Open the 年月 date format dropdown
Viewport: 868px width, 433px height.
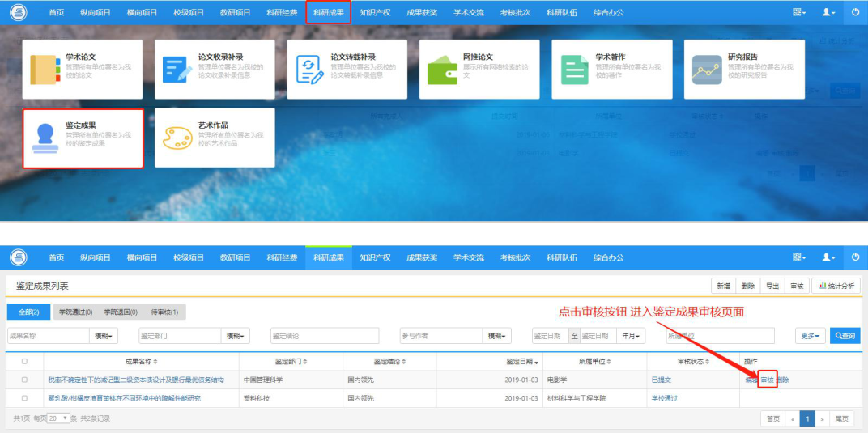coord(632,336)
